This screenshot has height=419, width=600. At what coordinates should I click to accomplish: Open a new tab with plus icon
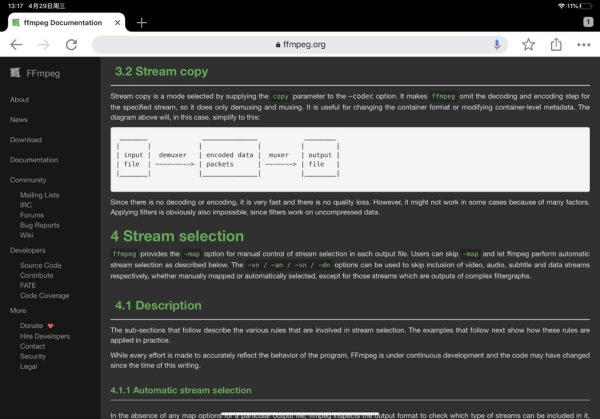[142, 23]
